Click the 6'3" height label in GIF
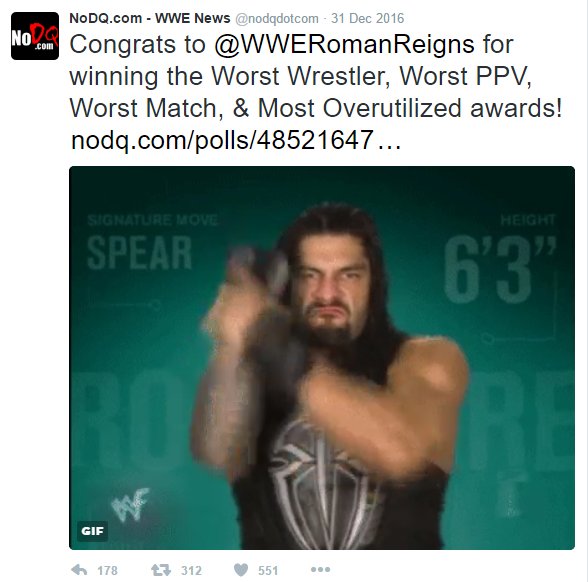This screenshot has width=588, height=582. pyautogui.click(x=500, y=269)
